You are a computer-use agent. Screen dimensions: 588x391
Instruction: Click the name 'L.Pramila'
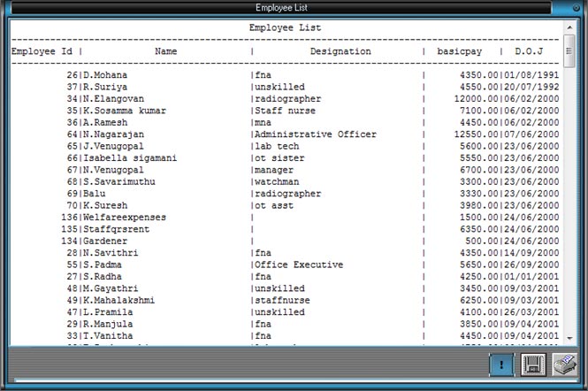[x=108, y=312]
